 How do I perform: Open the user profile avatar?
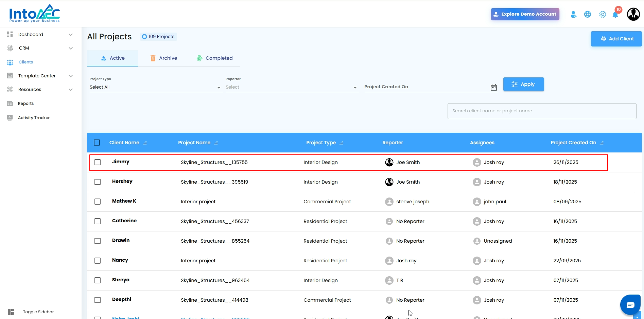pos(633,14)
